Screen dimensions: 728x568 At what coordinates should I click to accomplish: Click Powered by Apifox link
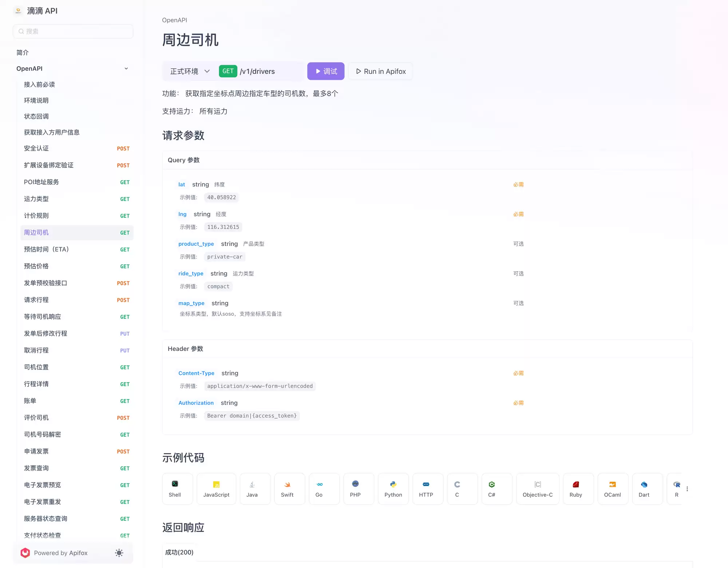tap(61, 553)
